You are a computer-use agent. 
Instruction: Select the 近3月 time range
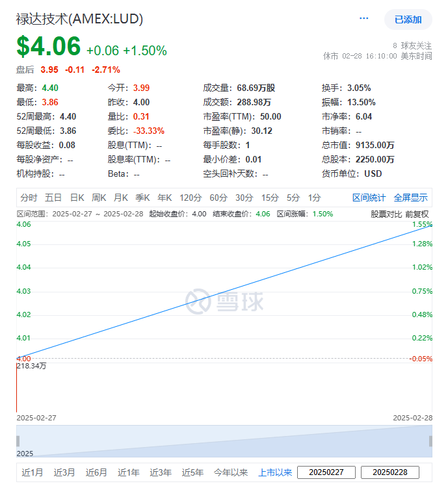click(x=64, y=472)
